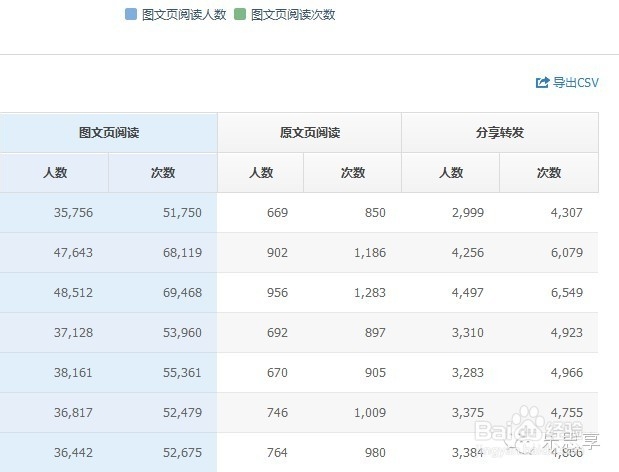
Task: Click the cell value 69,468
Action: pos(182,293)
